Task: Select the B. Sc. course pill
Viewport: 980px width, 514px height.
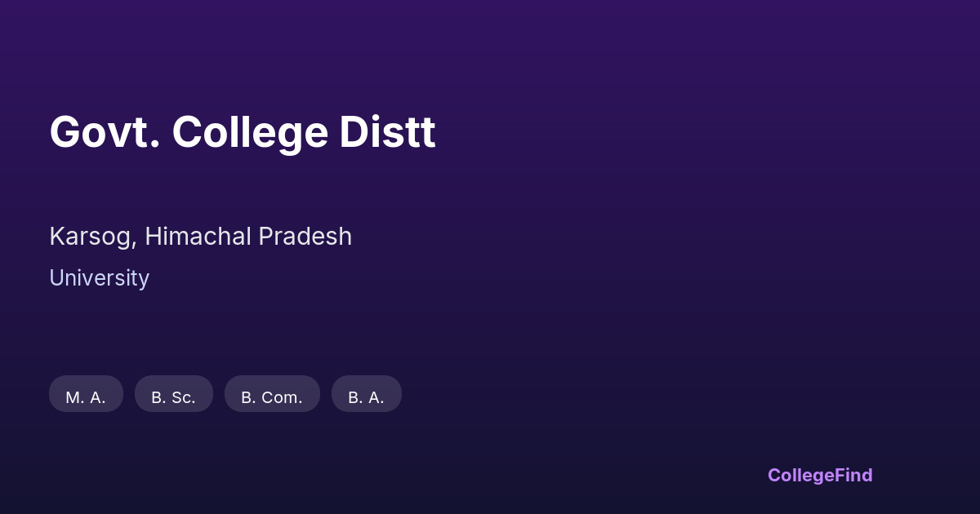Action: [x=173, y=394]
